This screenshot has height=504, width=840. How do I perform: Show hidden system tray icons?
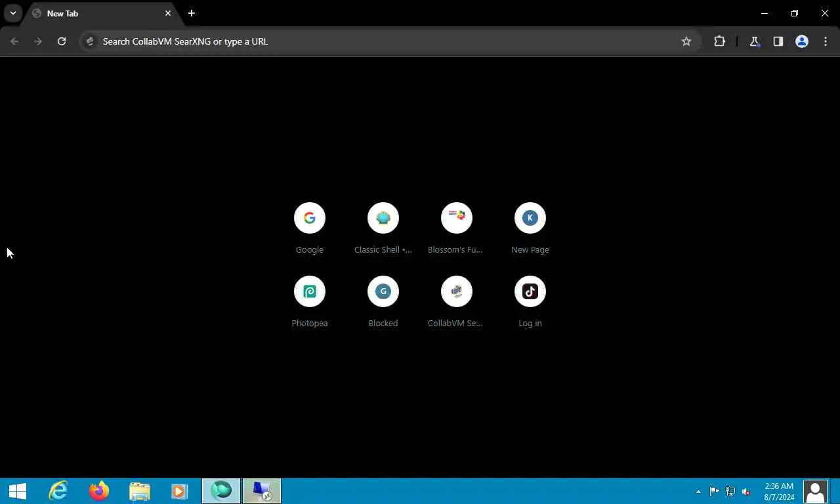[x=698, y=492]
